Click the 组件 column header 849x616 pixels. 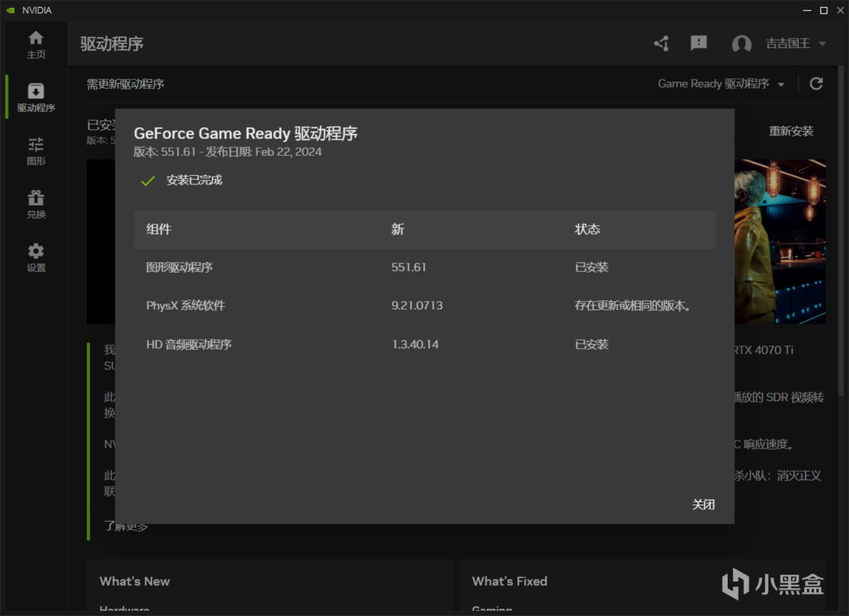[159, 229]
